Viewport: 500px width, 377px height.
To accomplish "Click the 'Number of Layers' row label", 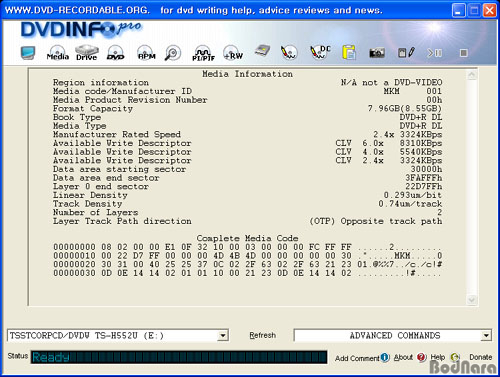I will click(x=95, y=213).
